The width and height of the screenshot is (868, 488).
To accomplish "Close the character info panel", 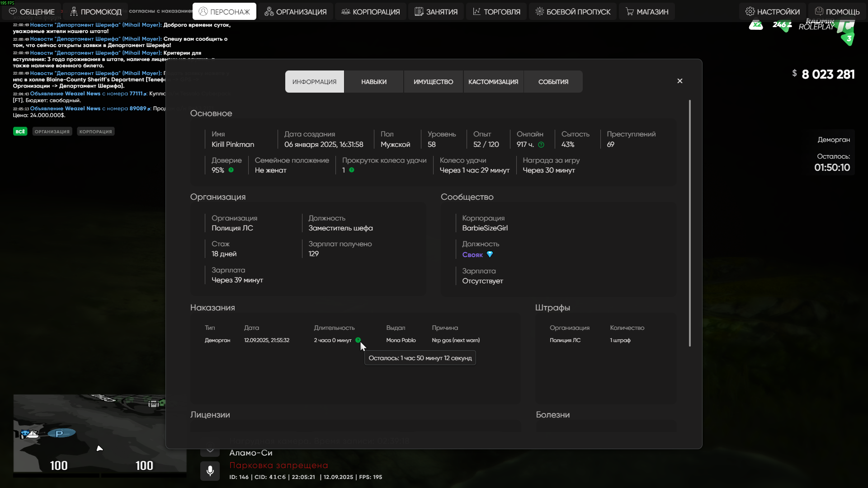I will [x=680, y=81].
